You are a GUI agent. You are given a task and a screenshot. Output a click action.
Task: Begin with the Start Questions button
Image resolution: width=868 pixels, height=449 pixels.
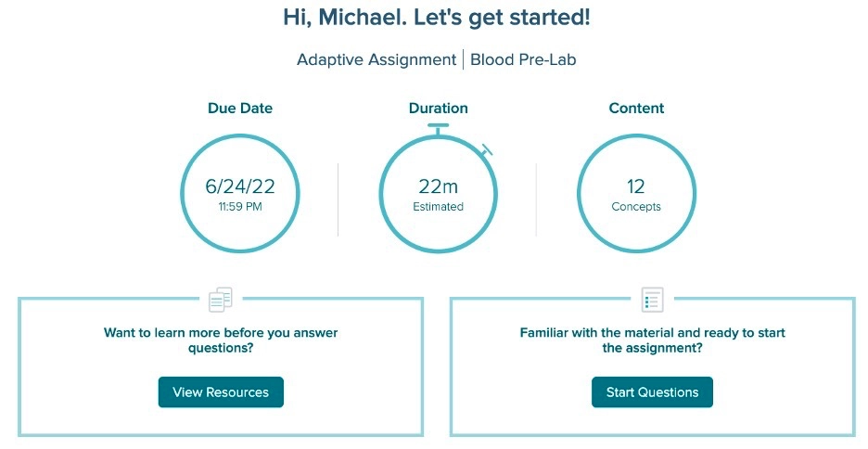(x=652, y=392)
